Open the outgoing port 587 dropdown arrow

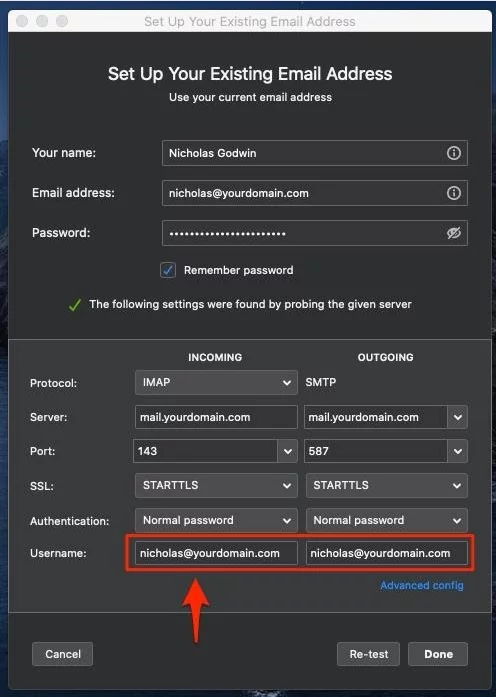click(457, 451)
